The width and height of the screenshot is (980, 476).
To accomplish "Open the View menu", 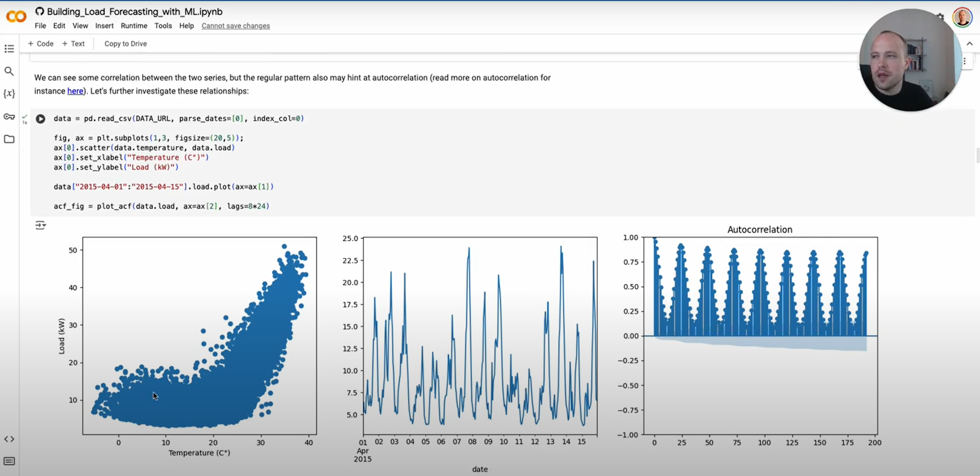I will pos(80,26).
